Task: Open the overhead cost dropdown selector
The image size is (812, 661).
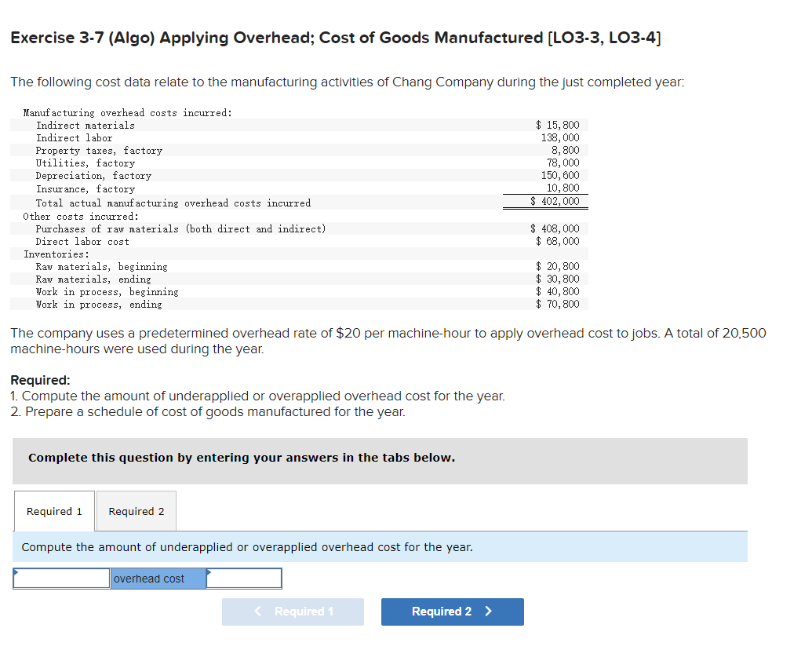Action: [157, 579]
